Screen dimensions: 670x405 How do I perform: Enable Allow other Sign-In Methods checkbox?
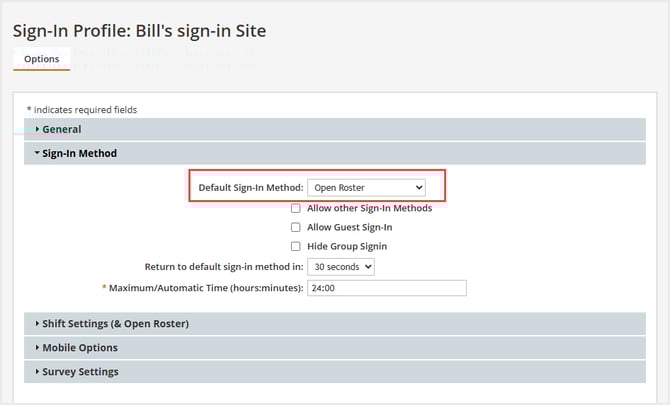coord(295,208)
